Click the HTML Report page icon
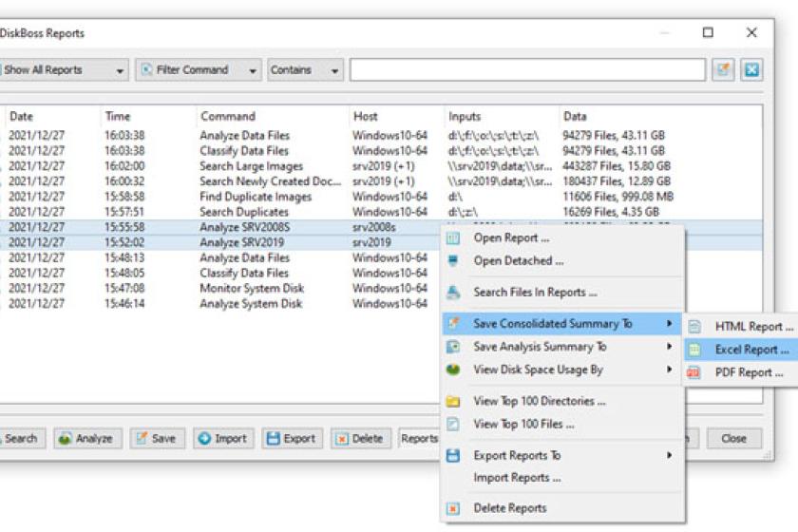This screenshot has width=798, height=532. point(694,327)
